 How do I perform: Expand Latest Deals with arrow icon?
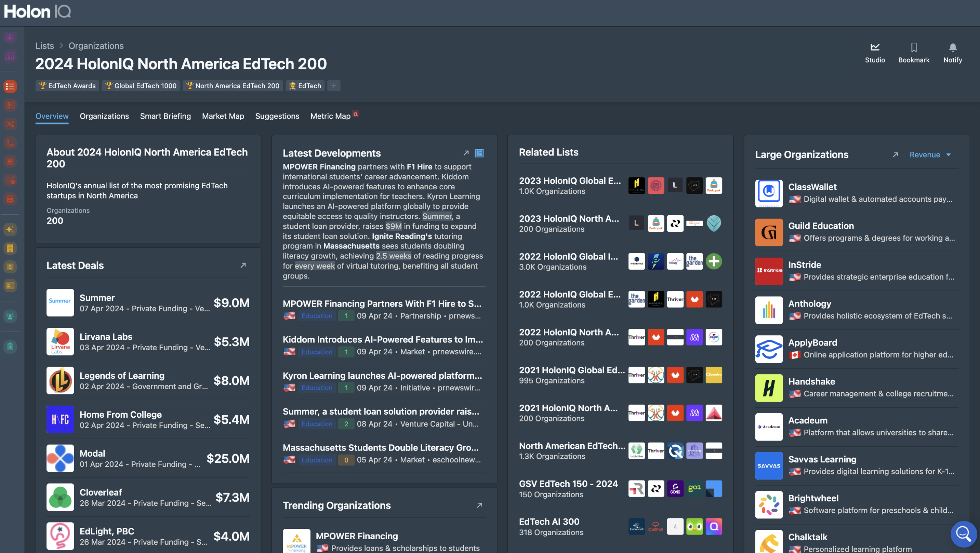243,265
